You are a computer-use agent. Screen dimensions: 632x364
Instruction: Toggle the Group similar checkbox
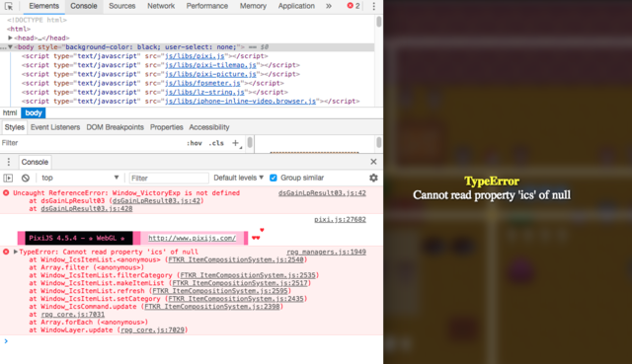point(274,178)
